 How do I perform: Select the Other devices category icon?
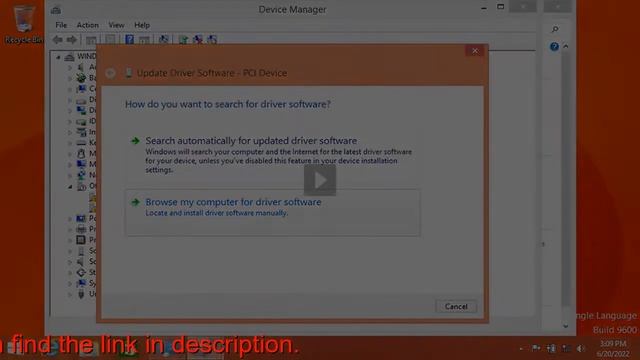[81, 186]
